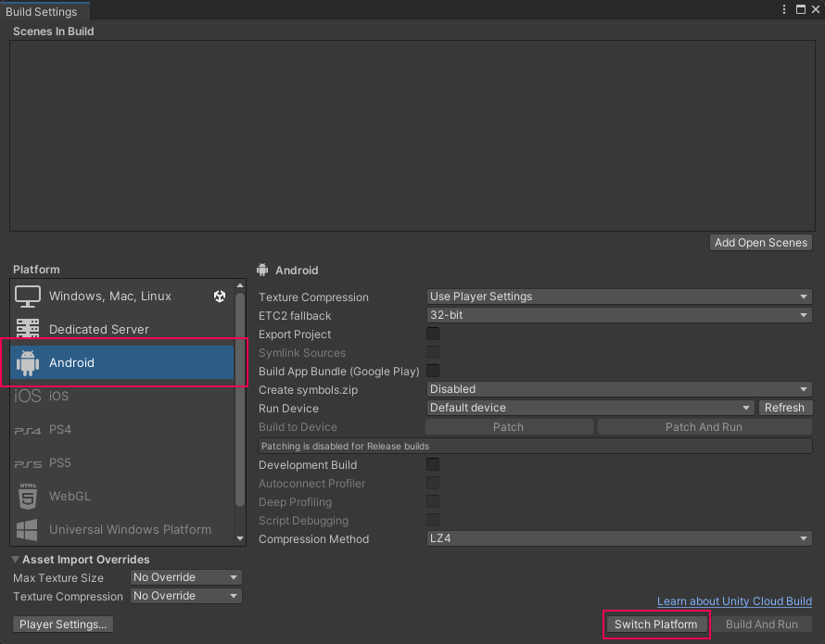Image resolution: width=825 pixels, height=644 pixels.
Task: Open the Compression Method LZ4 dropdown
Action: tap(618, 538)
